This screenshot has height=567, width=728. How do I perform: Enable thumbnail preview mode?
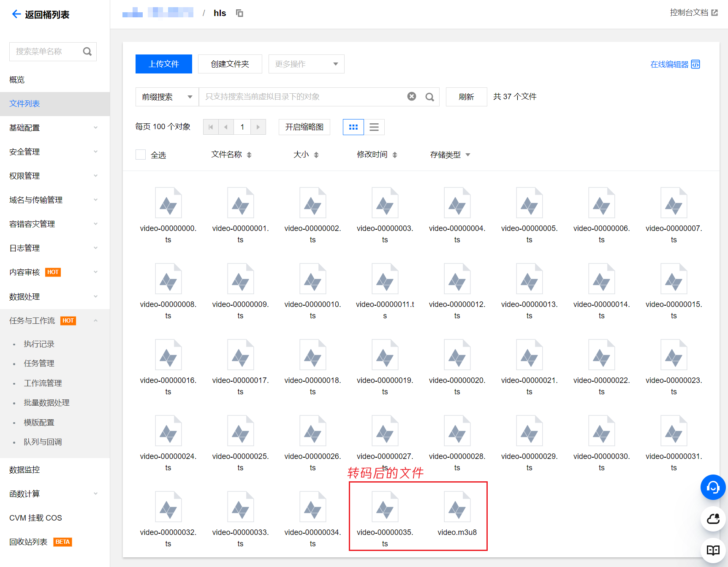(304, 127)
